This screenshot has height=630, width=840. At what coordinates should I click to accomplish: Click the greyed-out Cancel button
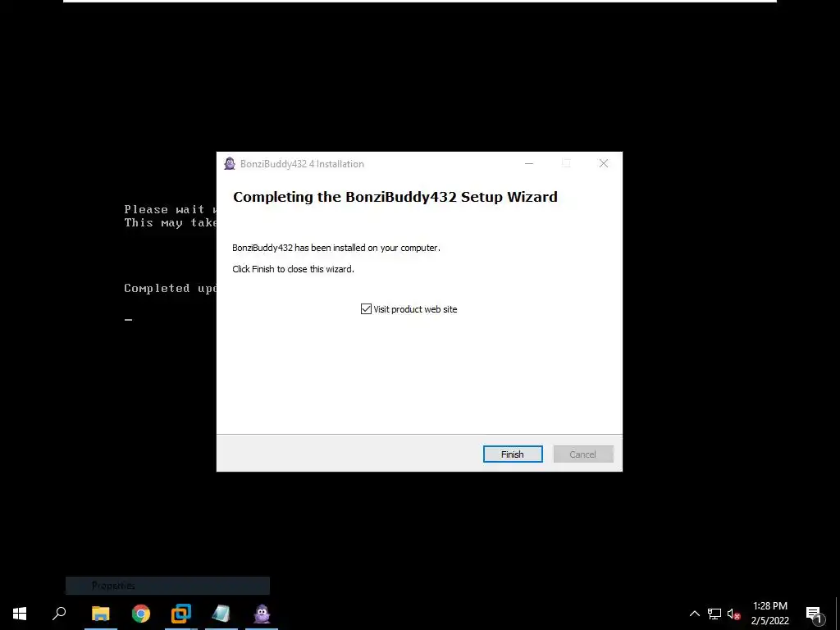(583, 454)
